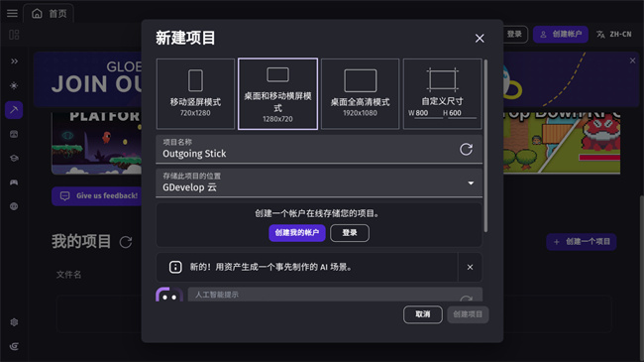Click 创建帐户 in the top header
This screenshot has width=644, height=362.
[561, 34]
